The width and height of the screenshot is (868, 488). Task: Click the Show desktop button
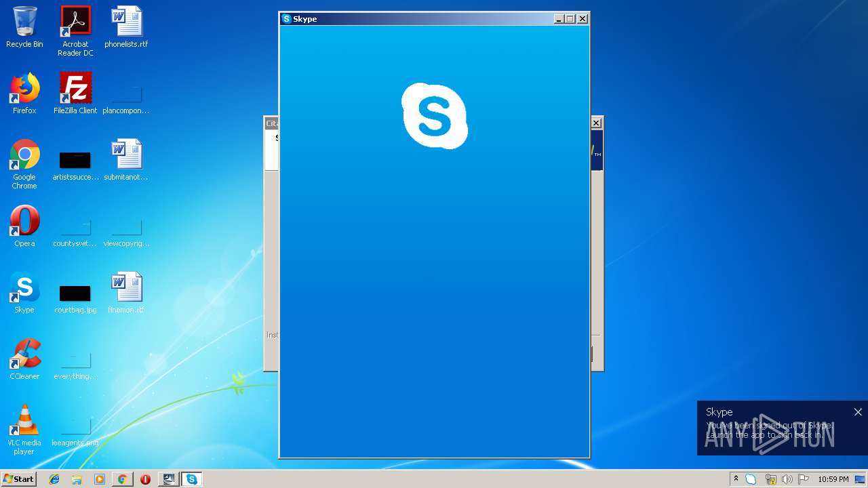[861, 479]
